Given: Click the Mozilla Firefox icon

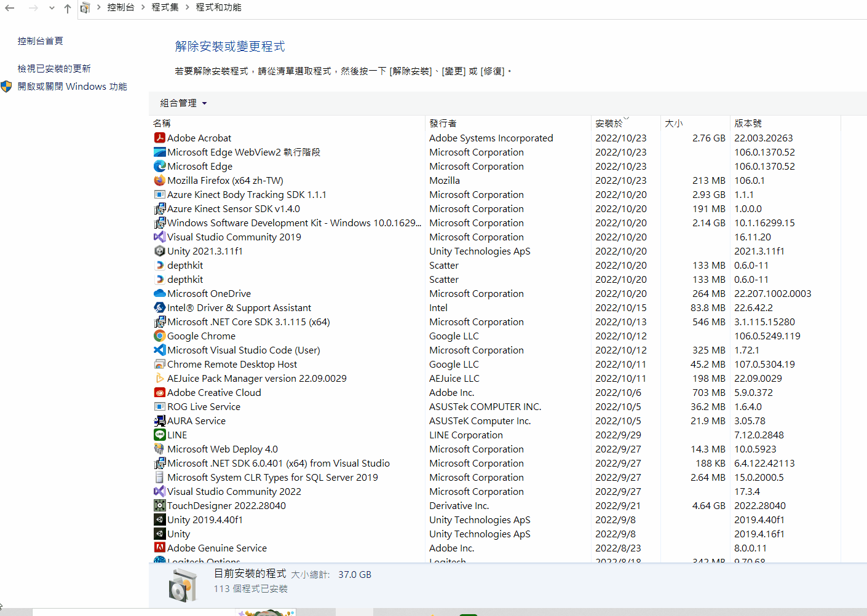Looking at the screenshot, I should coord(160,180).
